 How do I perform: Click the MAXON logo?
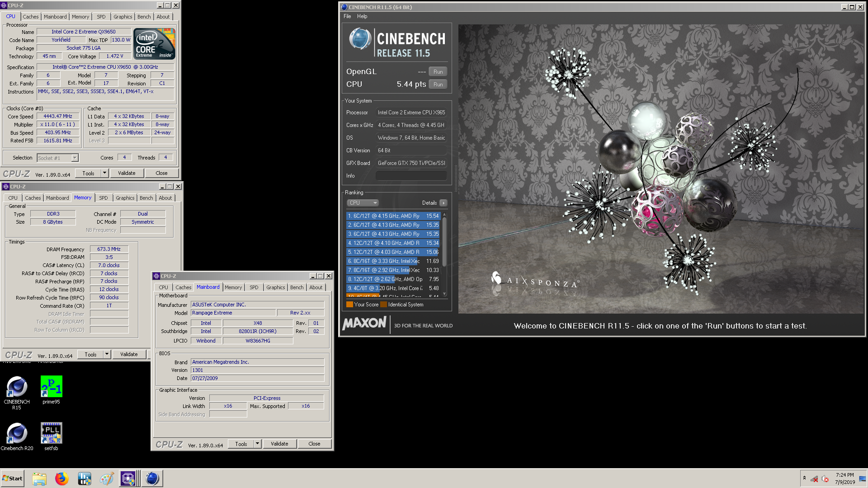(x=364, y=324)
